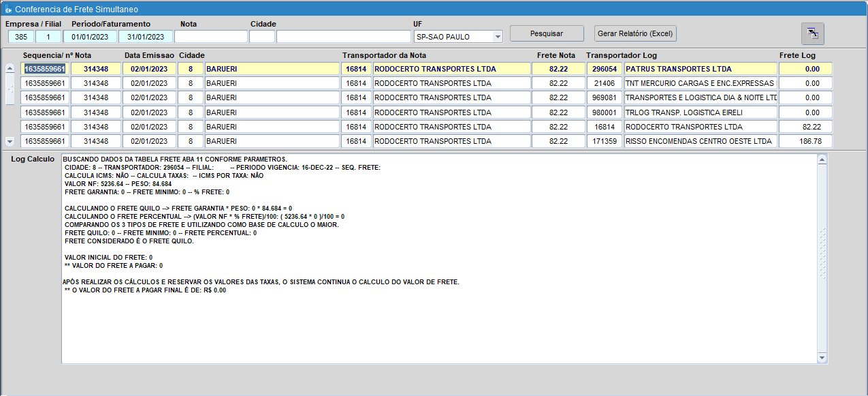The image size is (868, 396).
Task: Click the Frete Log value 186.78
Action: coord(805,141)
